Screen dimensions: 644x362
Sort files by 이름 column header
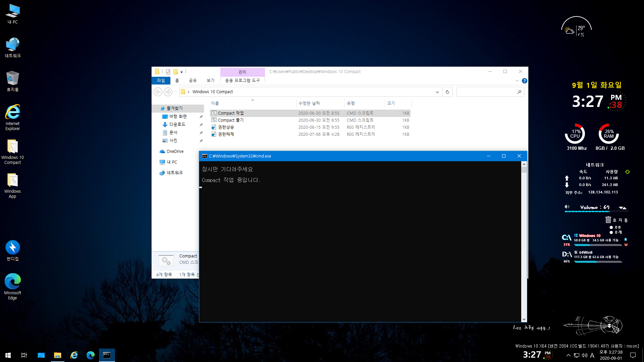click(x=253, y=103)
